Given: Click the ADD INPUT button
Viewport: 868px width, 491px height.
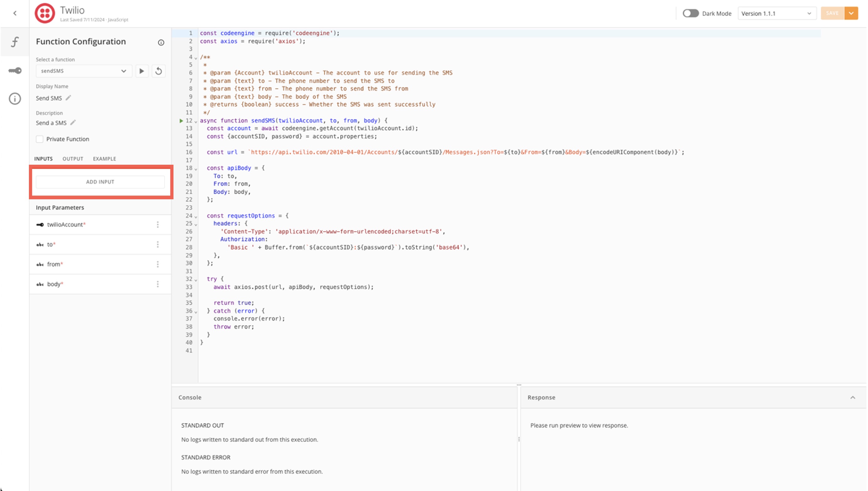Looking at the screenshot, I should tap(100, 181).
